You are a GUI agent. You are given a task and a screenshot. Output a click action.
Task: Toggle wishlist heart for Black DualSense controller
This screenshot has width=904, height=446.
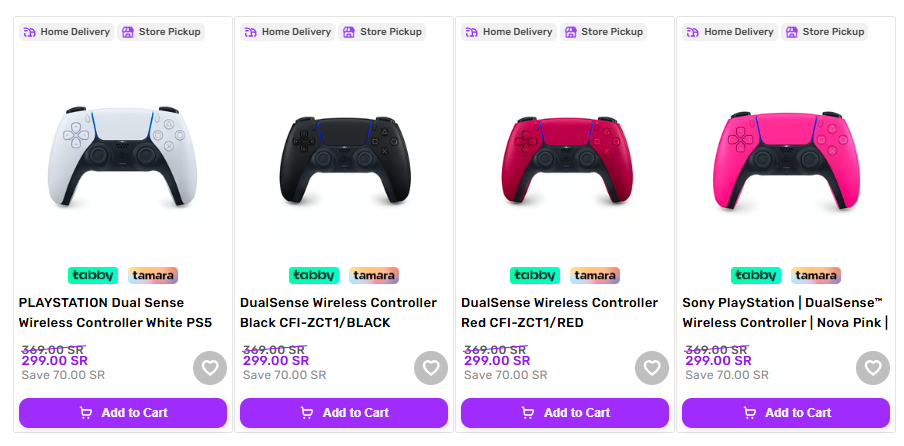(431, 368)
